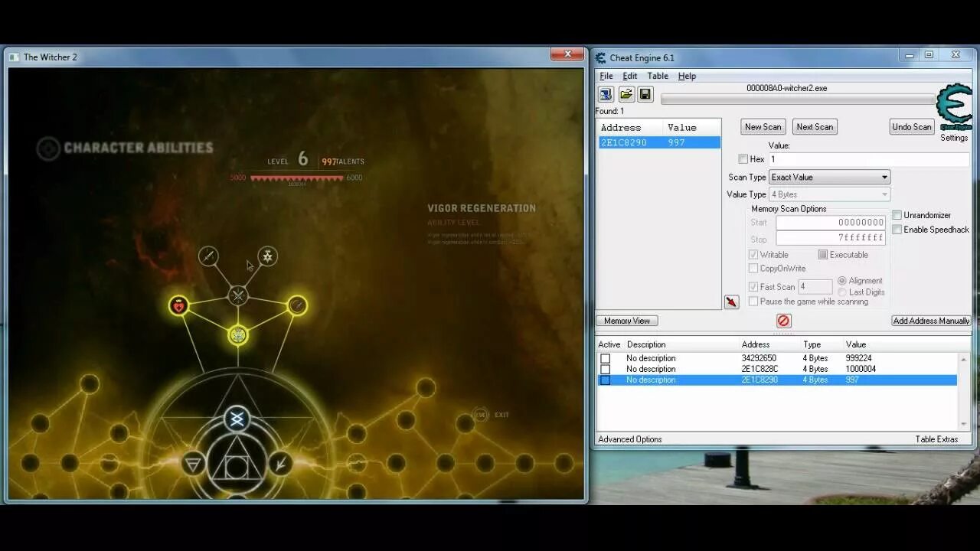Click the scan Value input field
Image resolution: width=980 pixels, height=551 pixels.
pos(869,159)
